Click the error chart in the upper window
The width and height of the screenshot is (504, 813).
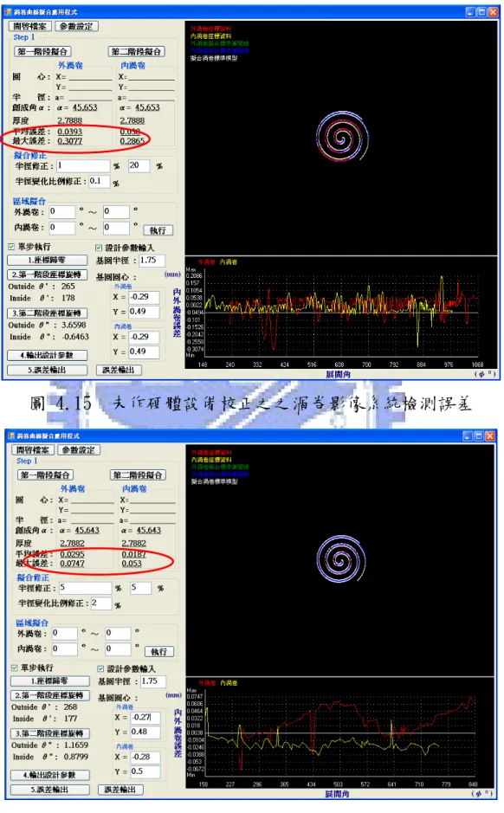340,312
